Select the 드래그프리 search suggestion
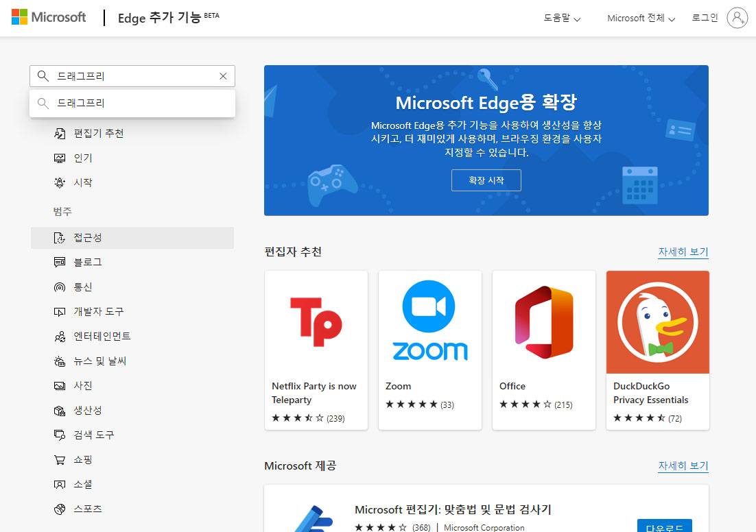 [132, 103]
